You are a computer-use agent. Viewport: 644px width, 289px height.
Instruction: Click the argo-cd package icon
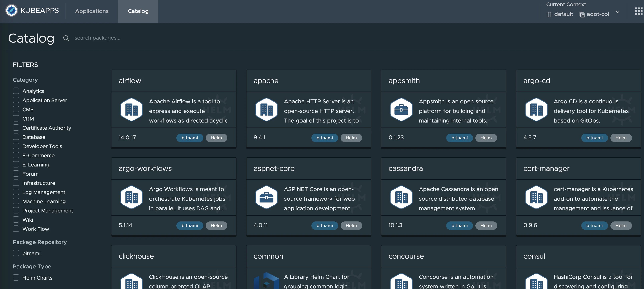click(x=536, y=110)
